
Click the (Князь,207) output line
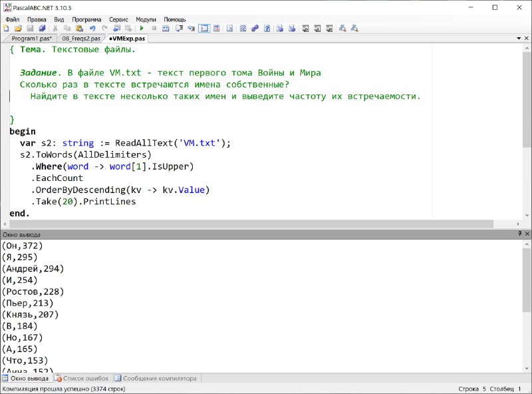coord(30,315)
